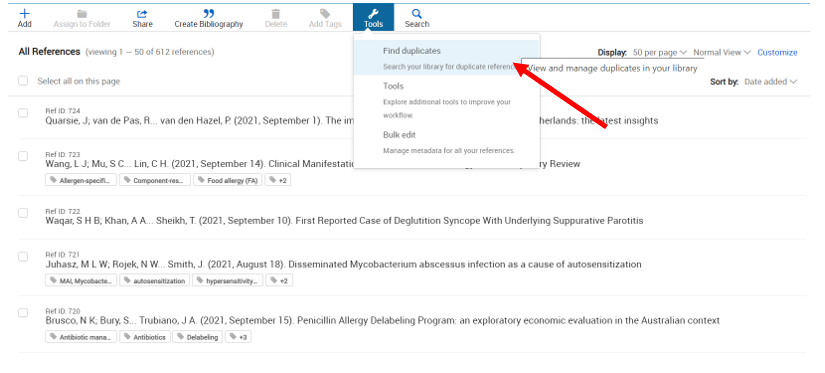Image resolution: width=825 pixels, height=373 pixels.
Task: Open Create Bibliography quote icon
Action: [209, 14]
